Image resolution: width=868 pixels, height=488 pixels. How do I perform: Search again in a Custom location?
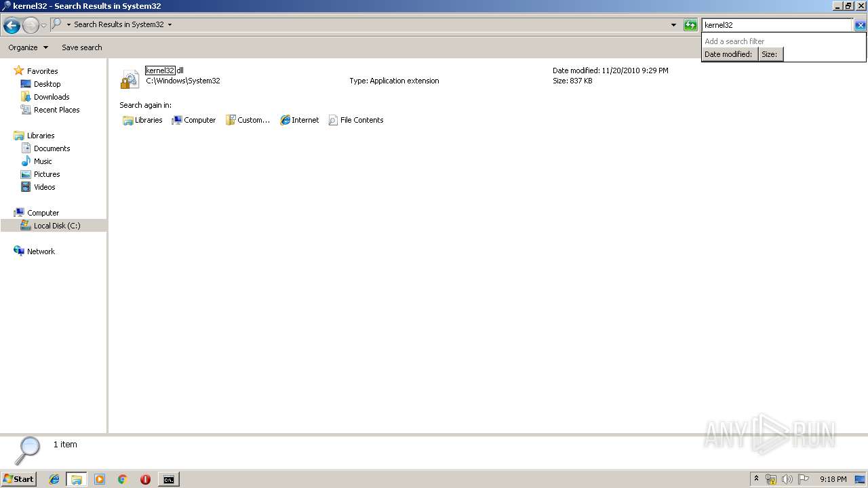click(248, 120)
